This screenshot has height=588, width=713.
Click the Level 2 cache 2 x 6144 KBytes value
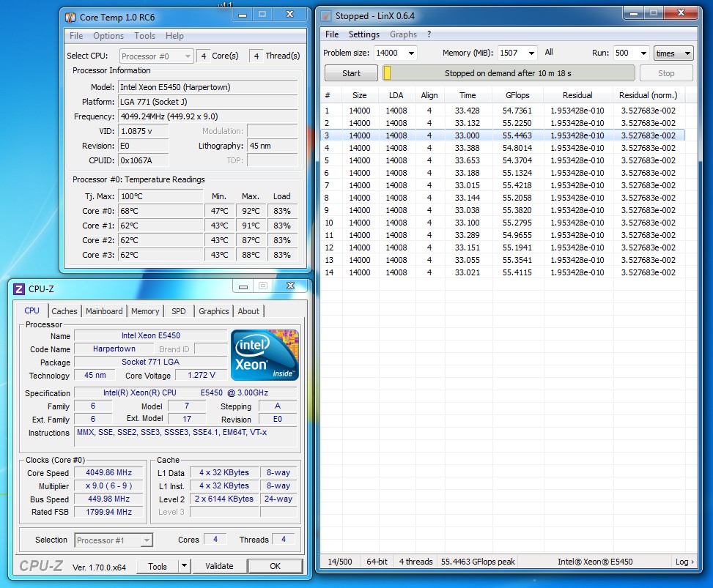[224, 499]
